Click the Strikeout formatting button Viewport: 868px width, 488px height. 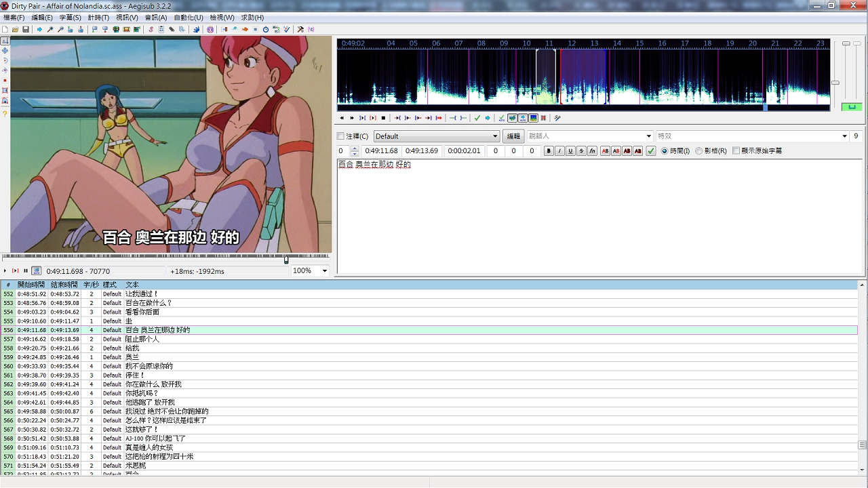click(581, 151)
